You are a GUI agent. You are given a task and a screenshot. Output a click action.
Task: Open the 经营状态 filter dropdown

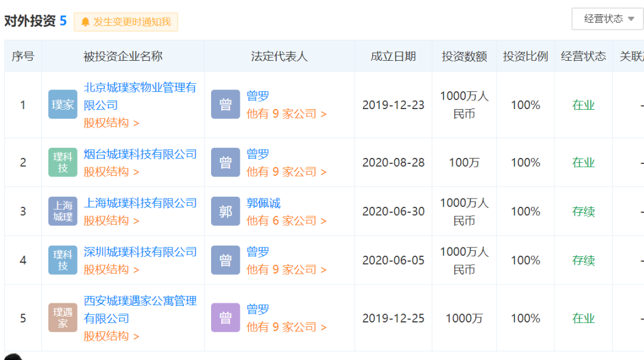coord(607,18)
